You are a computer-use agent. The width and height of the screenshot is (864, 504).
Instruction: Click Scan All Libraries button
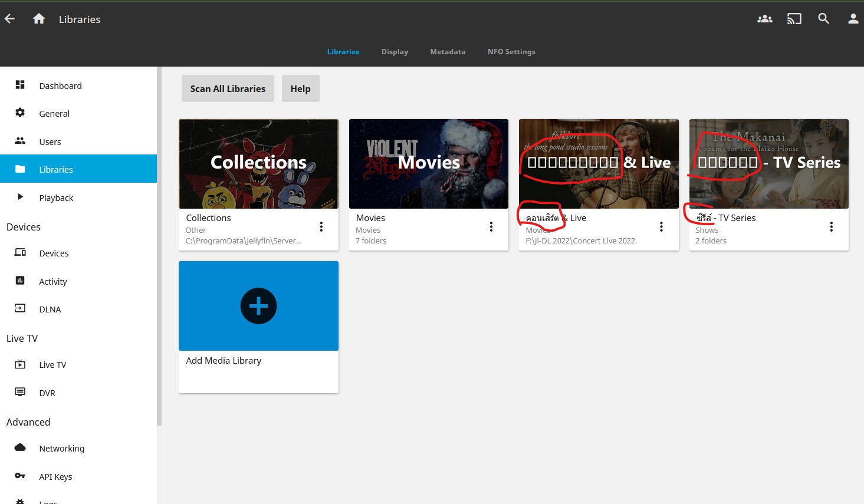coord(228,88)
